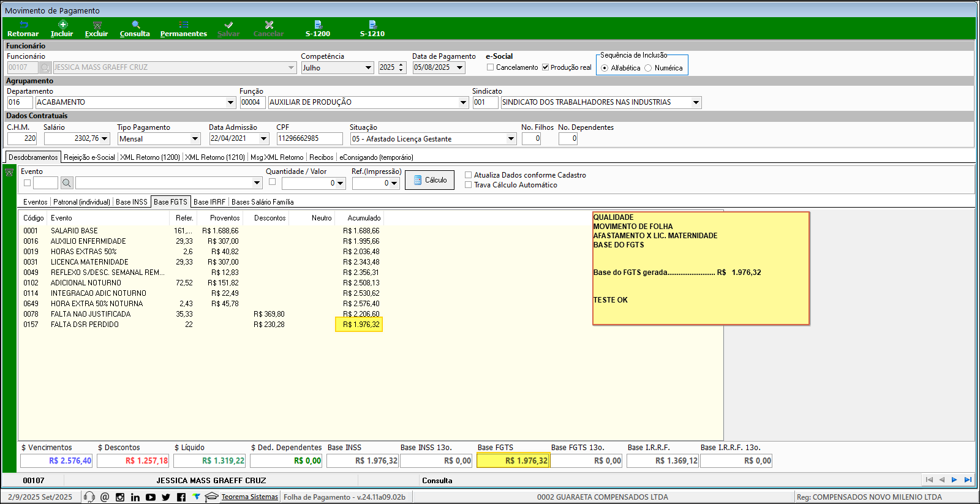Click the No. Filhos field
The image size is (980, 504).
click(531, 139)
